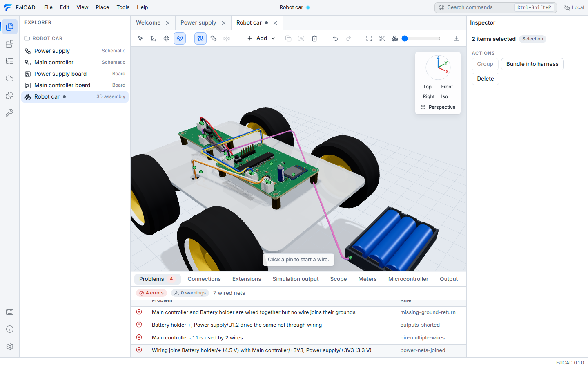Image resolution: width=588 pixels, height=368 pixels.
Task: Open the cloud sidebar icon
Action: [x=10, y=79]
